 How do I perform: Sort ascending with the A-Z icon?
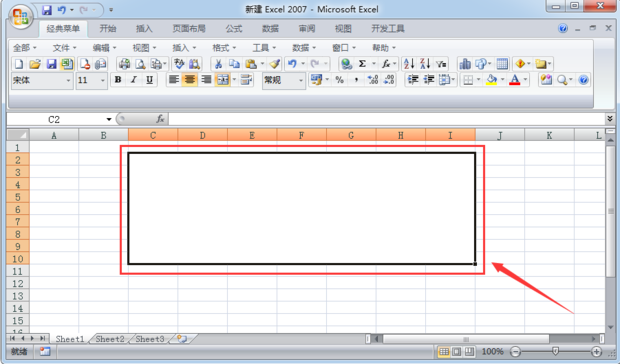pyautogui.click(x=409, y=64)
